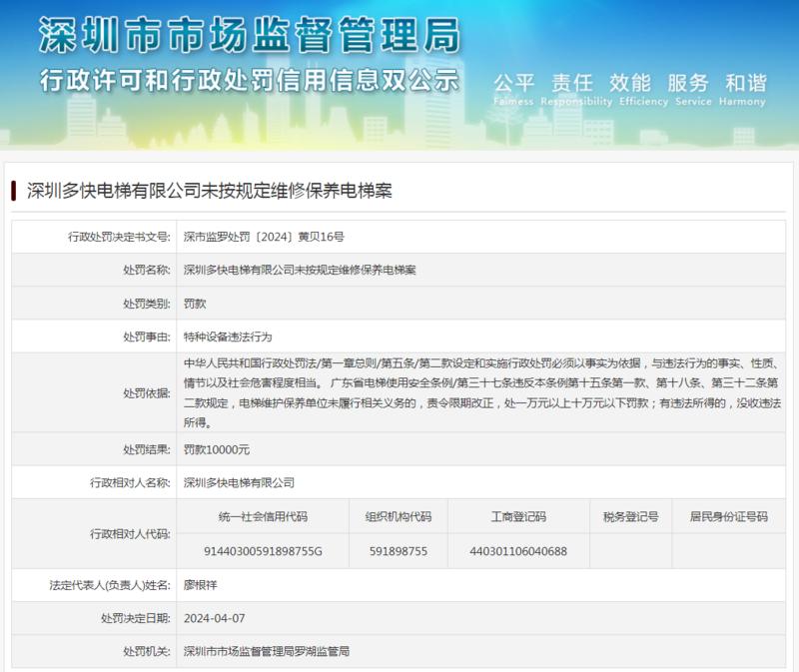The image size is (799, 672).
Task: Click the 服务 Service slogan
Action: (x=693, y=90)
